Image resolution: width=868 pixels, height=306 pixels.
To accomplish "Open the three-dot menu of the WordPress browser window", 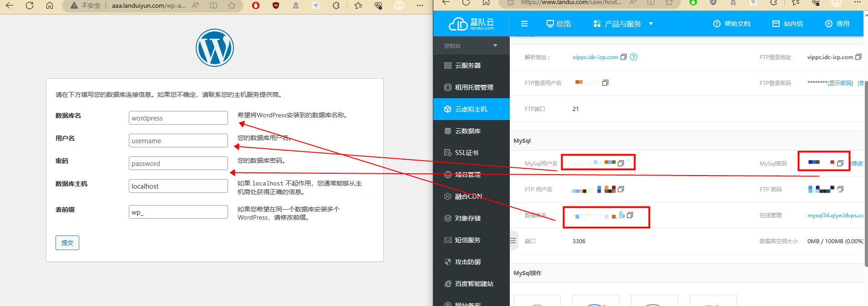I will click(420, 5).
